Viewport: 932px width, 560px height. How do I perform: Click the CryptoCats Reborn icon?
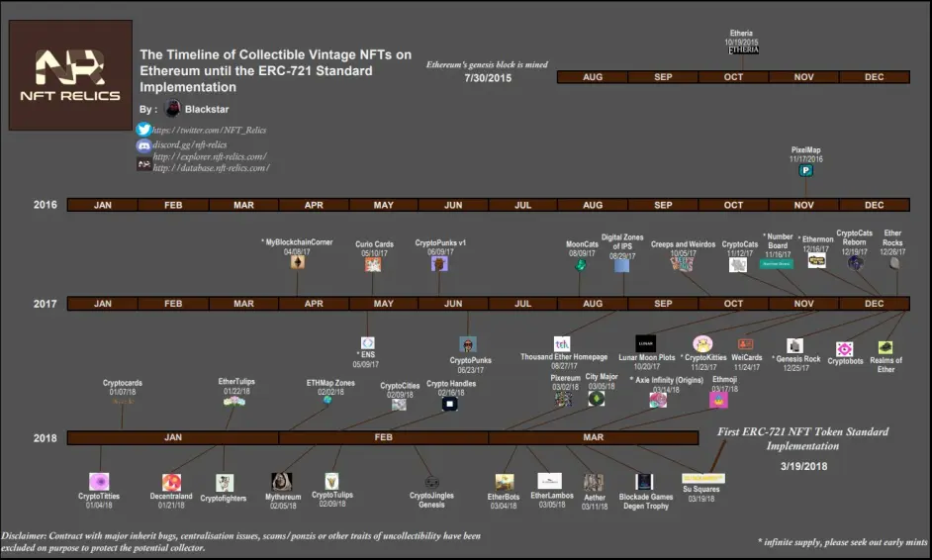click(856, 263)
